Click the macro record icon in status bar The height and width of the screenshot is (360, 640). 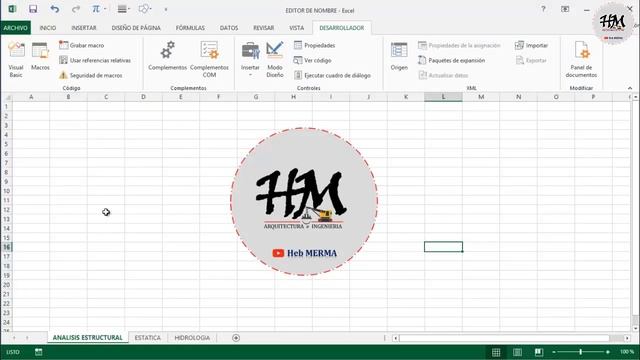tap(38, 352)
